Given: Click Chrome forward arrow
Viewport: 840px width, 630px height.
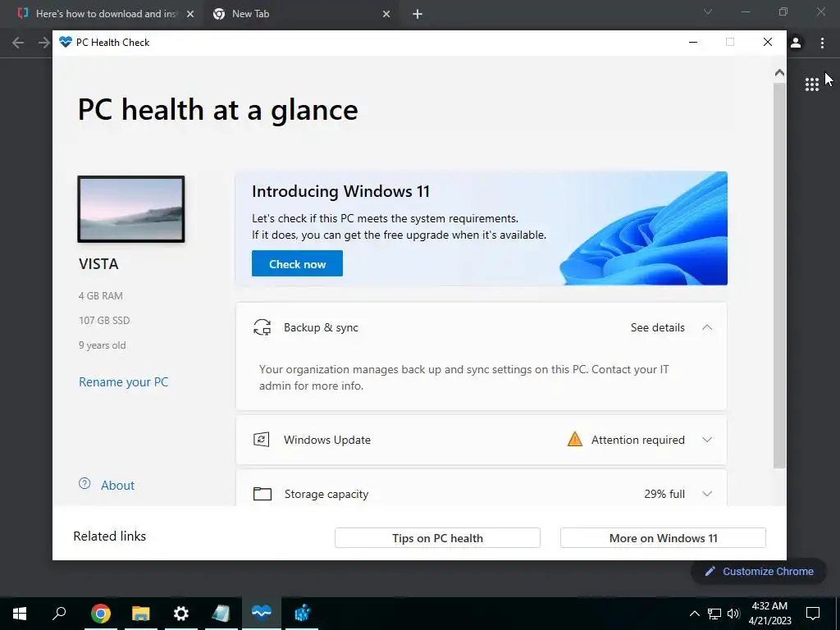Looking at the screenshot, I should [43, 43].
